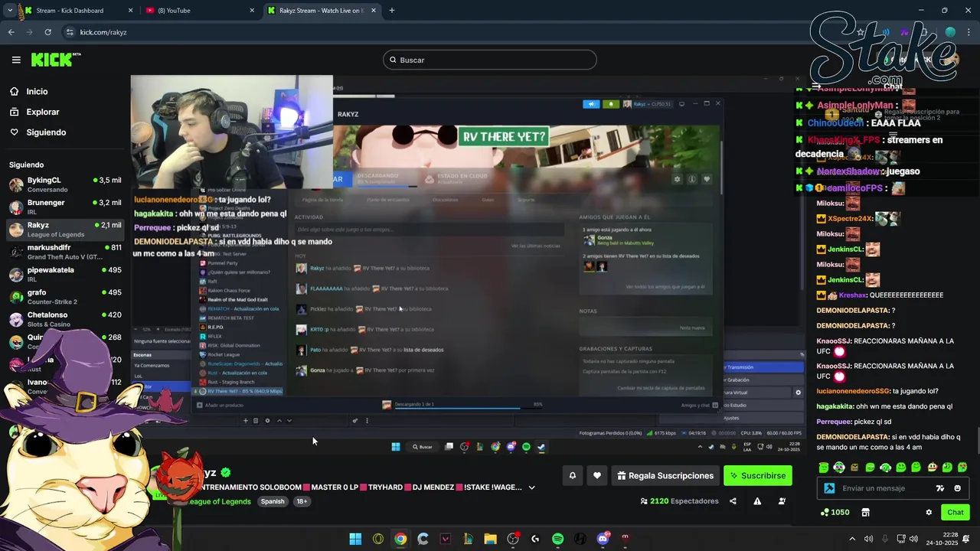Click Regala Suscripciones gift button

coord(665,475)
